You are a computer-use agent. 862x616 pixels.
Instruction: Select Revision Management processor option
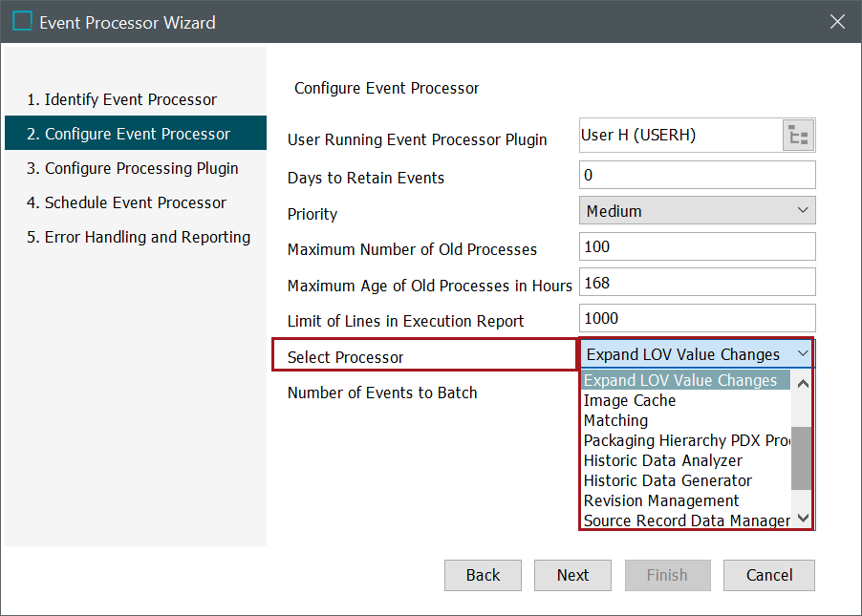coord(661,500)
